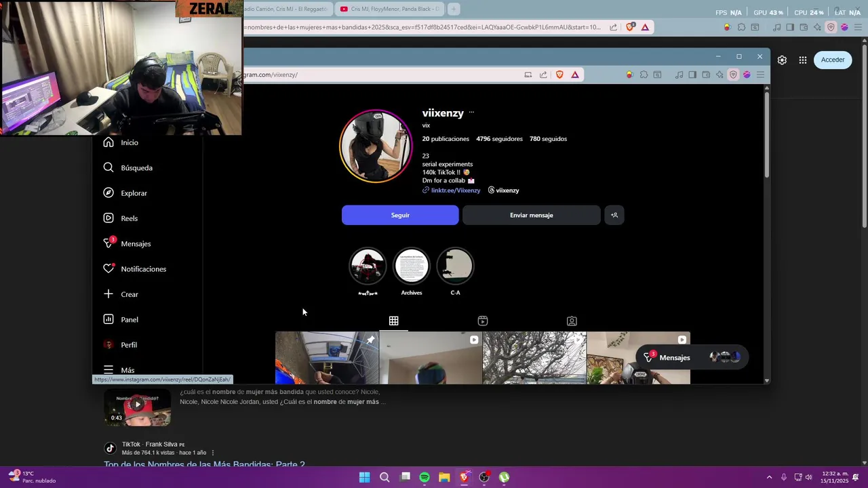Select Crear in the Instagram sidebar

pyautogui.click(x=121, y=294)
